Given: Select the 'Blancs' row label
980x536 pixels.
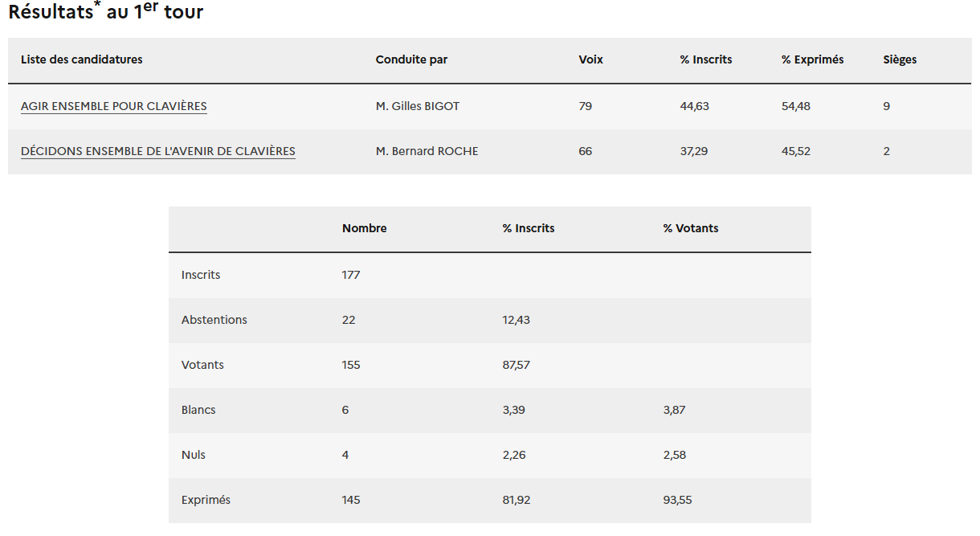Looking at the screenshot, I should 198,410.
